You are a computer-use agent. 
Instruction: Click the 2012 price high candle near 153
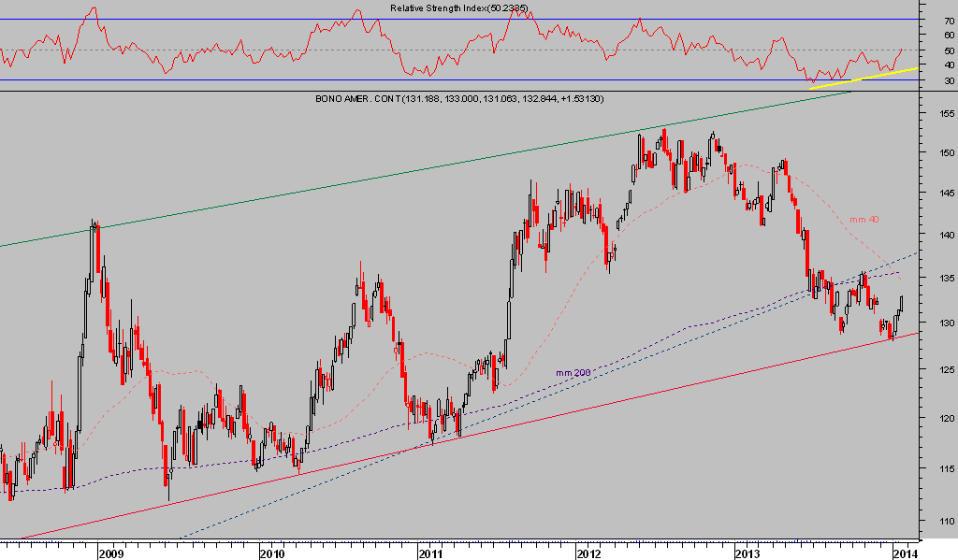pyautogui.click(x=662, y=134)
